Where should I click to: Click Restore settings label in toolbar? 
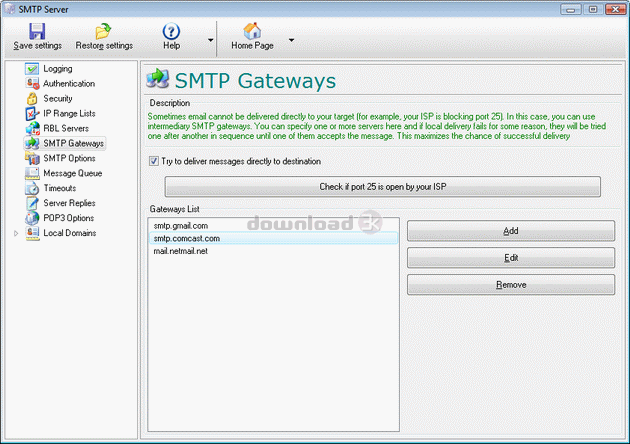(104, 45)
